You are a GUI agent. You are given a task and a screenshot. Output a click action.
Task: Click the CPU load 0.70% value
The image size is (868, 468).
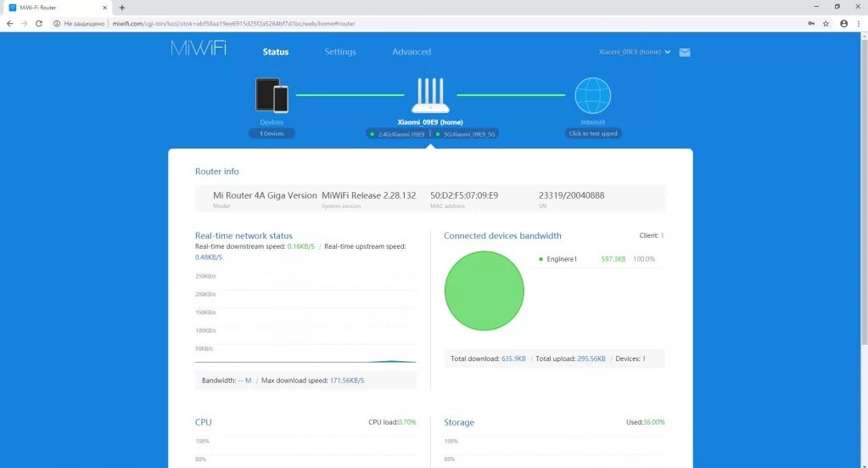click(x=407, y=422)
